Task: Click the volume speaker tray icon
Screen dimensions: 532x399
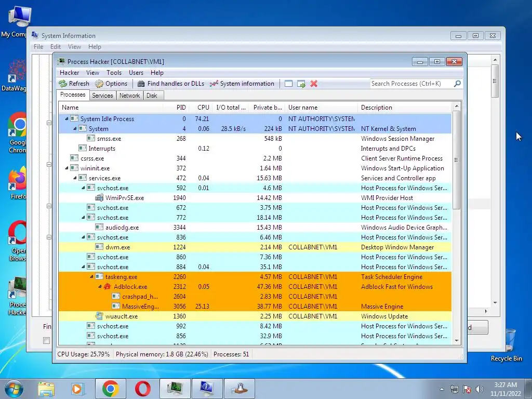Action: point(479,389)
